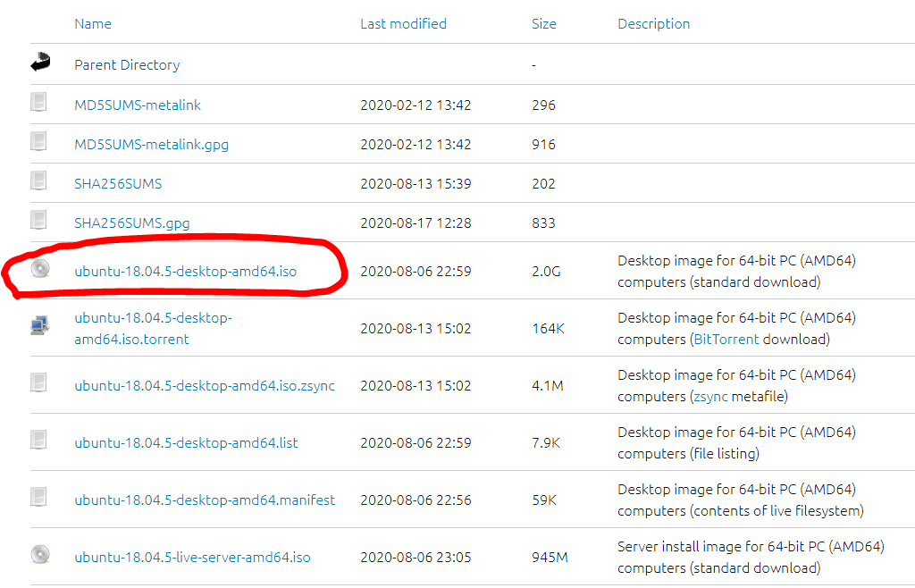The height and width of the screenshot is (588, 915).
Task: Click the 833 size value
Action: click(x=544, y=223)
